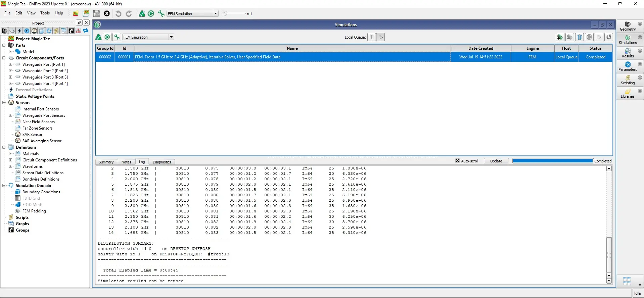Viewport: 644px width, 298px height.
Task: Click the green wrench icon in Simulations window toolbar
Action: point(117,37)
